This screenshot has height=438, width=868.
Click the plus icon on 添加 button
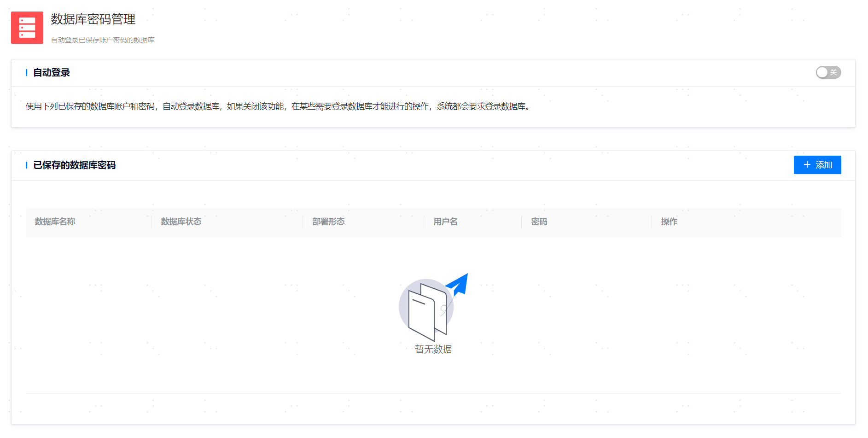(807, 165)
